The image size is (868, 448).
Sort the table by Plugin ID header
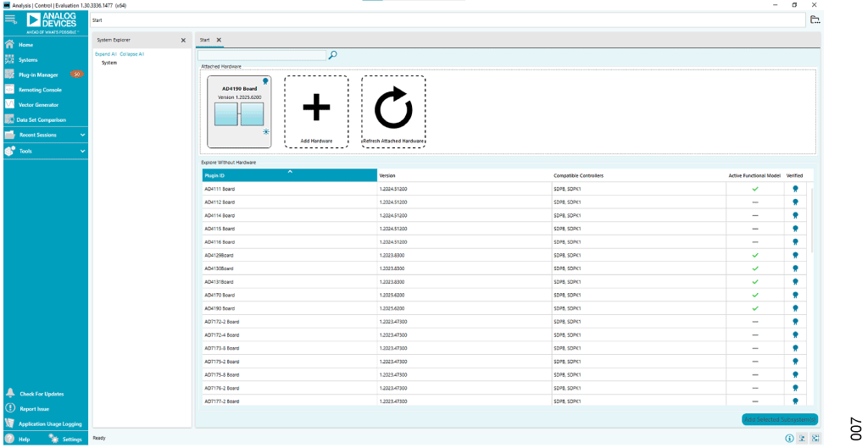(288, 175)
